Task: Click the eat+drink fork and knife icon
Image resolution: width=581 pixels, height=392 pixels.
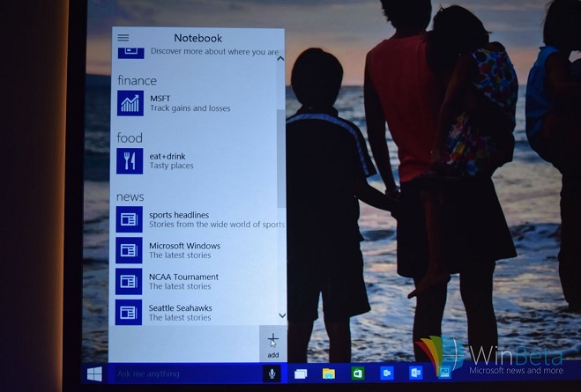Action: [130, 161]
